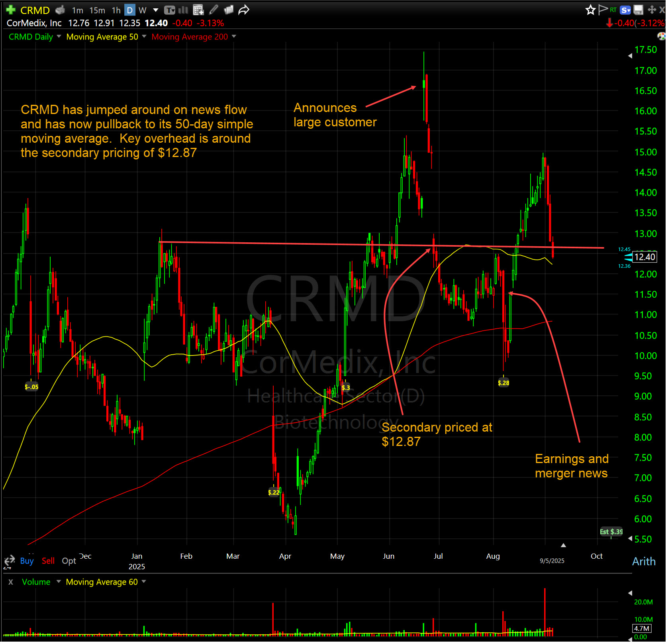Viewport: 668px width, 644px height.
Task: Click the blue Buy button
Action: [27, 561]
